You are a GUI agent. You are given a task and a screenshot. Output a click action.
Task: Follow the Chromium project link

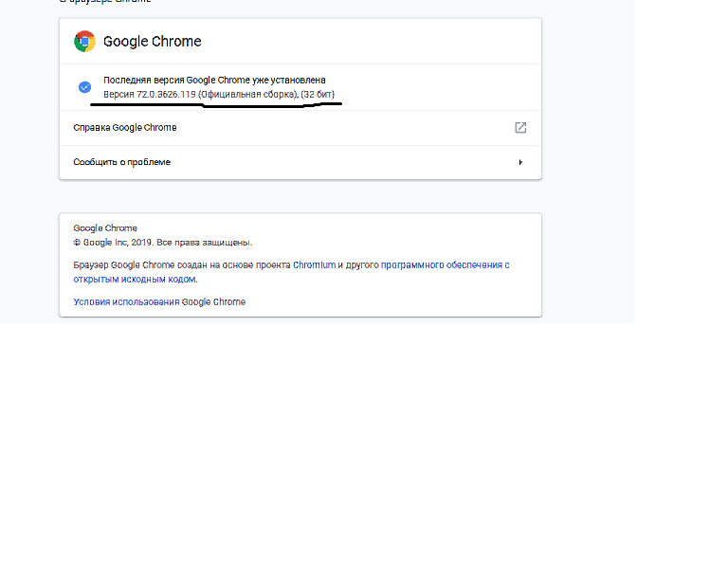coord(314,265)
